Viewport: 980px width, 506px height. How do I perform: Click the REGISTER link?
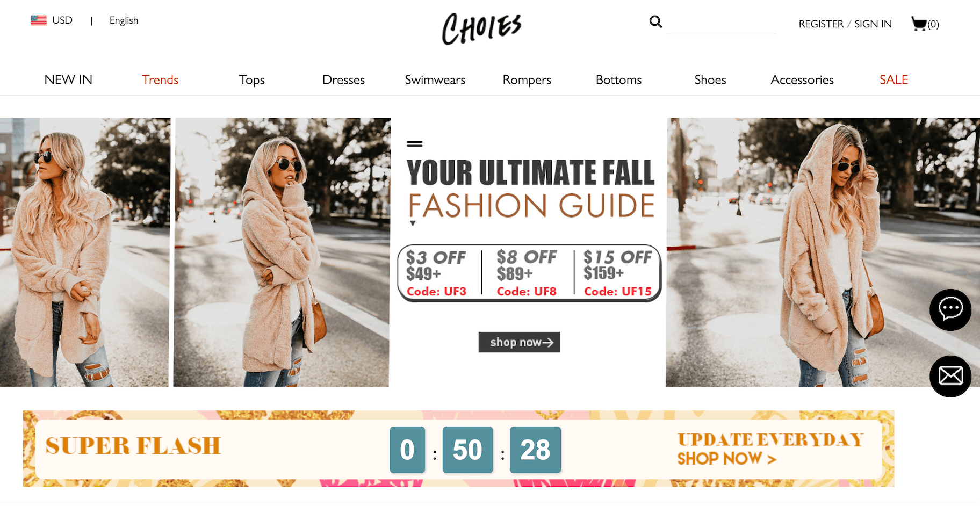coord(821,24)
